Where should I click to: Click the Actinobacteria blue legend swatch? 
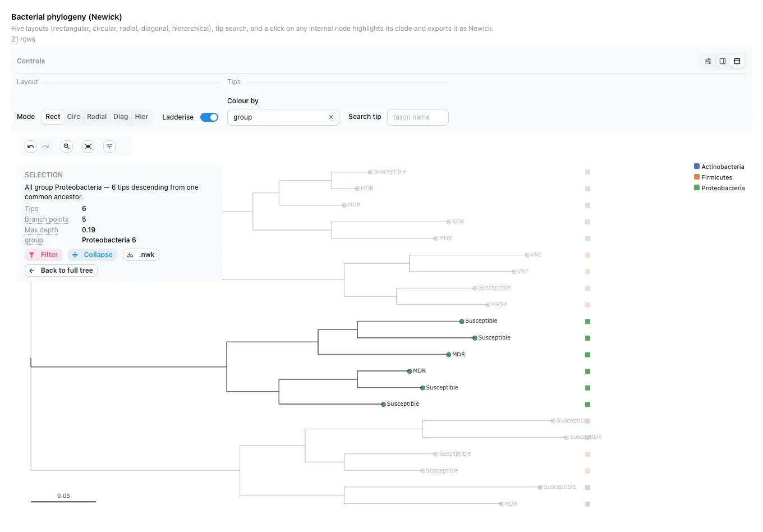pyautogui.click(x=697, y=166)
